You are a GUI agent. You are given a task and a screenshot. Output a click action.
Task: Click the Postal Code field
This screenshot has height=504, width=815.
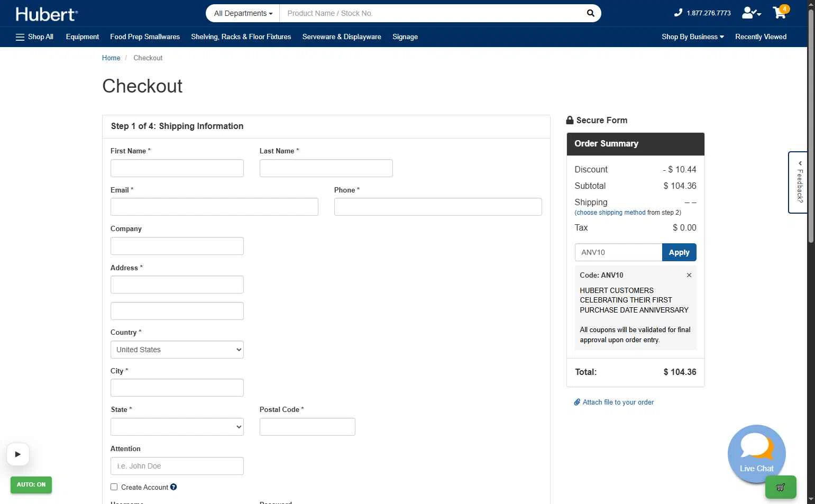tap(307, 427)
